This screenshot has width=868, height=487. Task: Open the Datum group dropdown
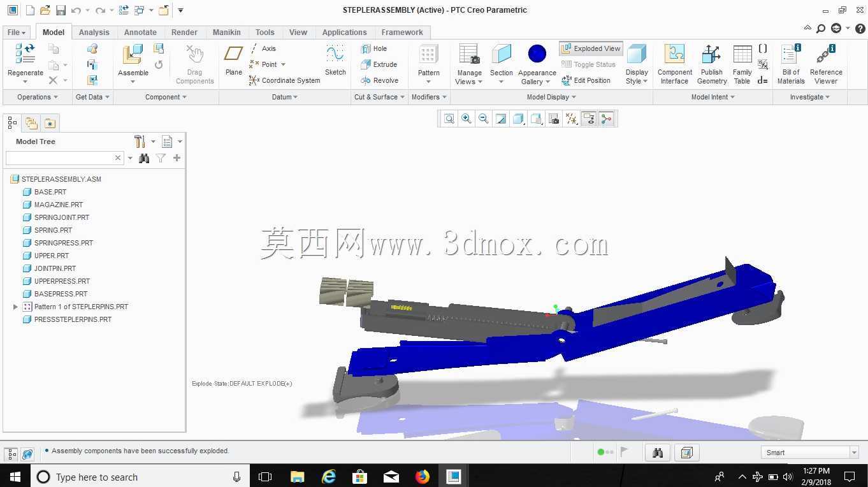[x=285, y=97]
